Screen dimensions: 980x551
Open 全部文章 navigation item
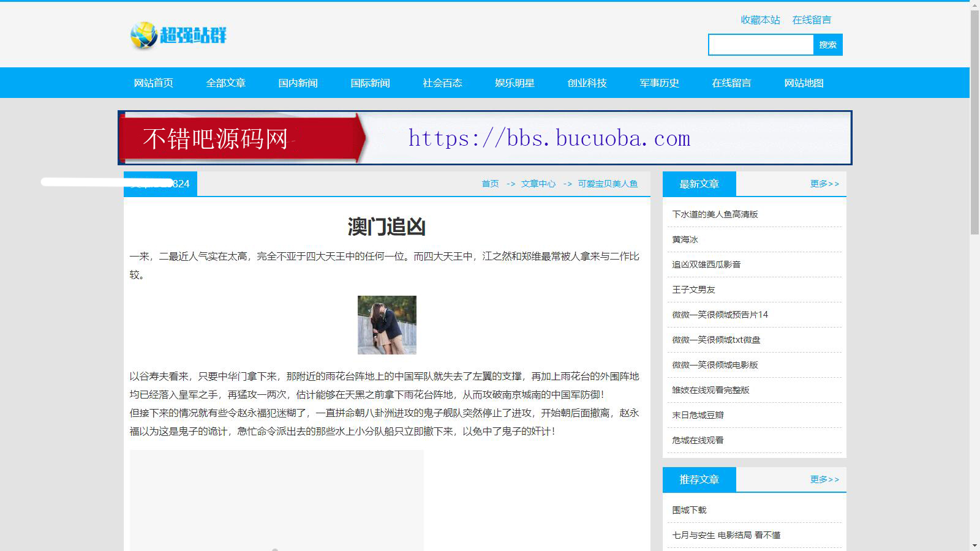coord(225,83)
